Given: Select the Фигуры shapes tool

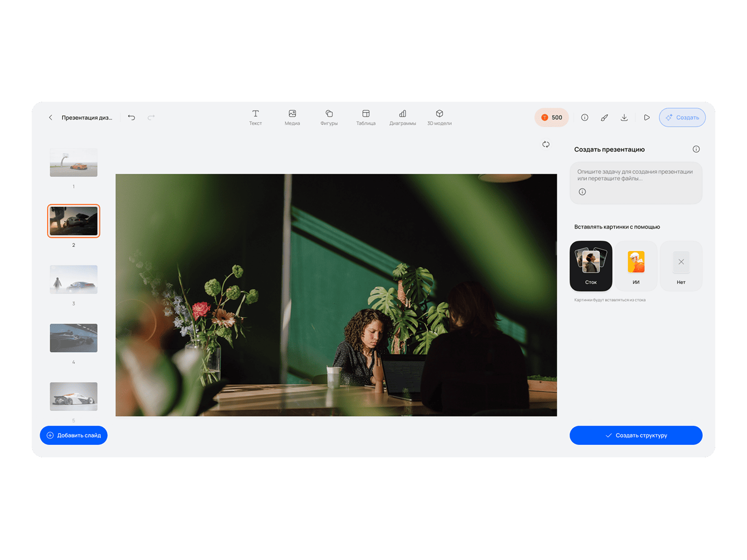Looking at the screenshot, I should pos(329,117).
